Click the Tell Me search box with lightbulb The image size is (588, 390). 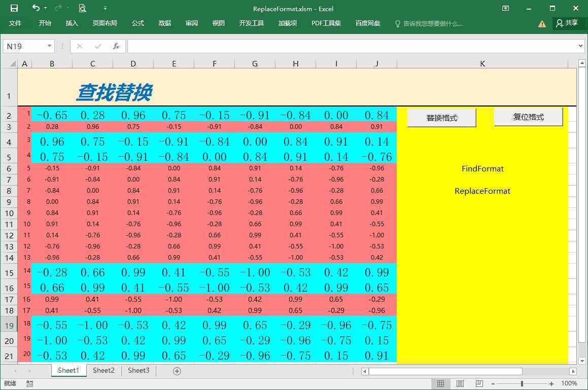click(429, 24)
